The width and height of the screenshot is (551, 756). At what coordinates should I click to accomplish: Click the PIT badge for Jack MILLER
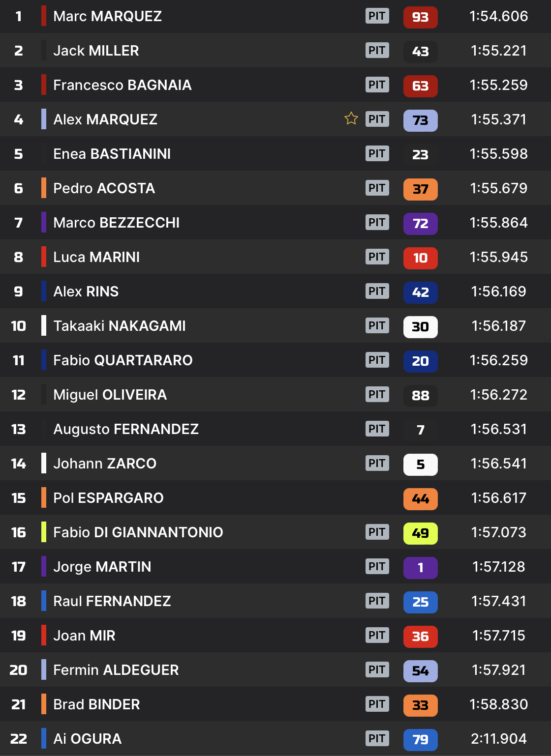[377, 50]
